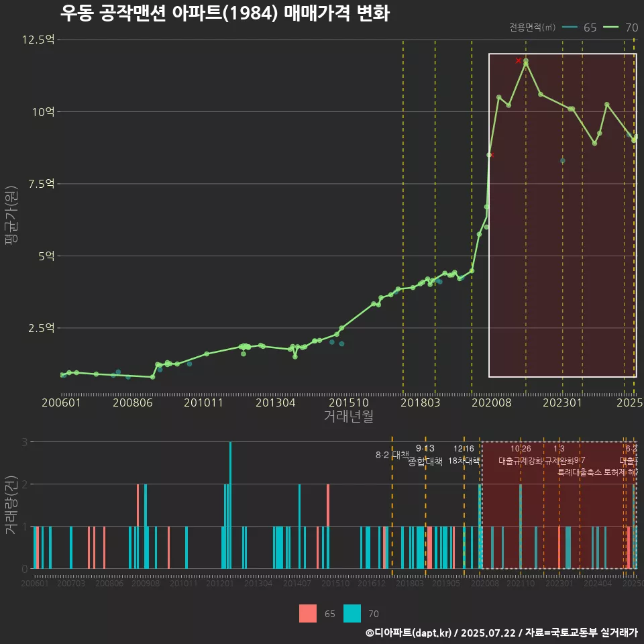Viewport: 644px width, 644px height.
Task: Click the '18차대책' annotation text
Action: pos(464,461)
